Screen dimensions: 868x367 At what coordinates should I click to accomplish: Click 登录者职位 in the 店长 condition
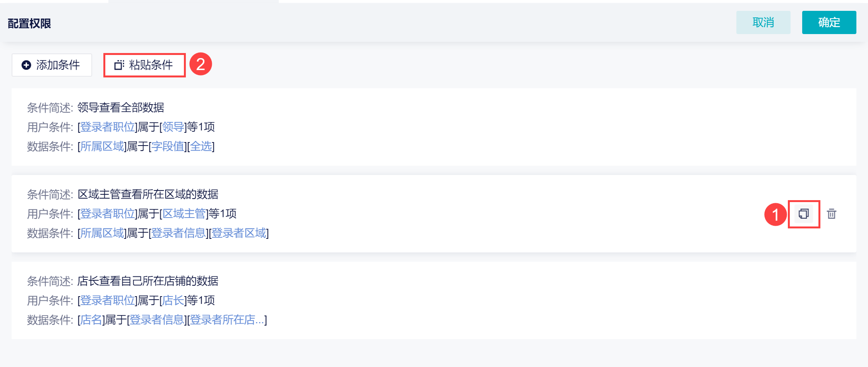(x=108, y=300)
